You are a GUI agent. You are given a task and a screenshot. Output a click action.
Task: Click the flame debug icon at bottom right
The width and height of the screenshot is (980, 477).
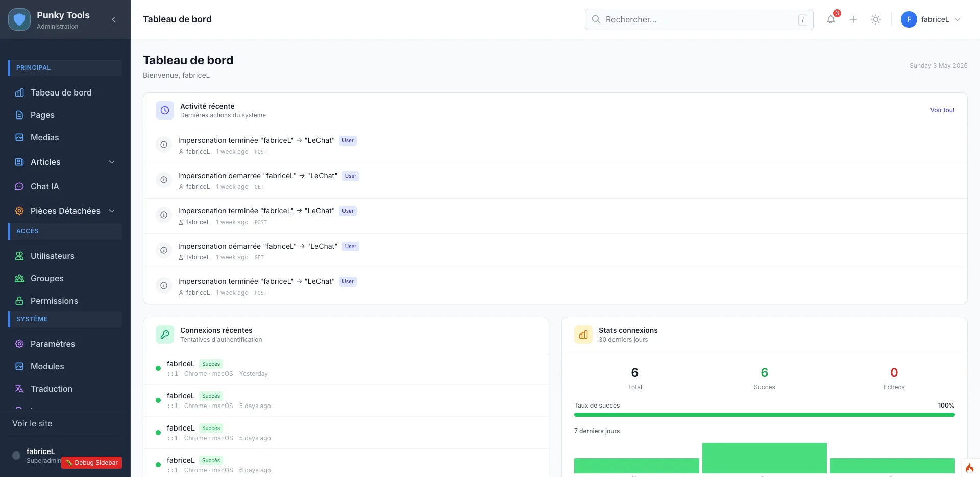[x=969, y=468]
